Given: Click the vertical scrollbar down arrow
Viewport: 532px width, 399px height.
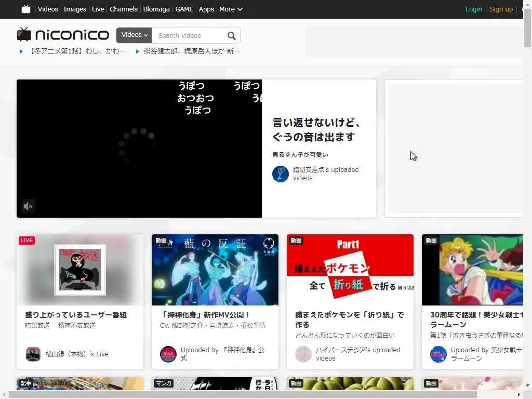Looking at the screenshot, I should tap(527, 386).
